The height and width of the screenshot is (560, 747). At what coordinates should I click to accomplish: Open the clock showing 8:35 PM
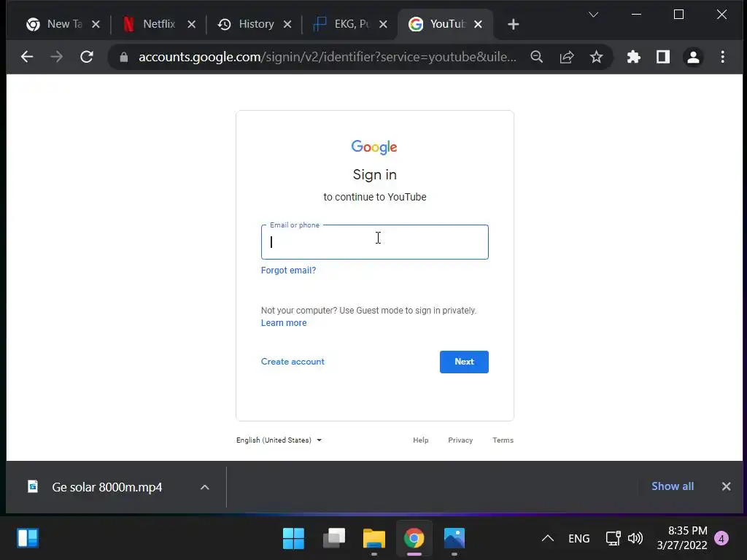(x=682, y=538)
